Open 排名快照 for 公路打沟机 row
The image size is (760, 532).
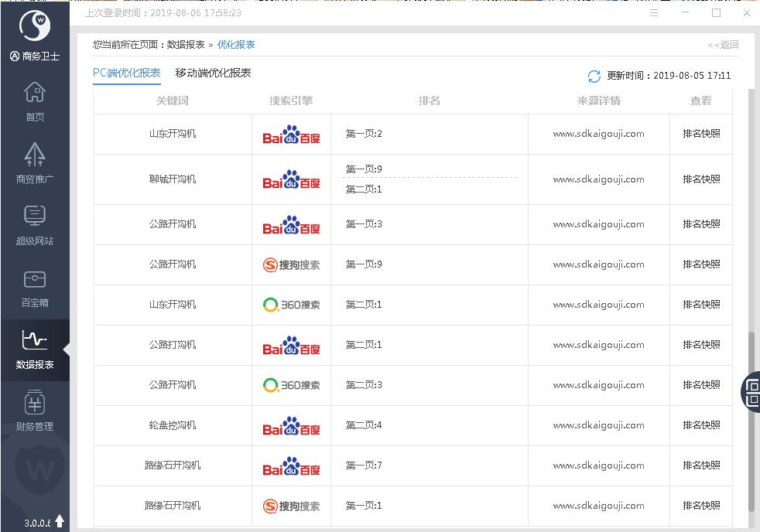coord(701,344)
